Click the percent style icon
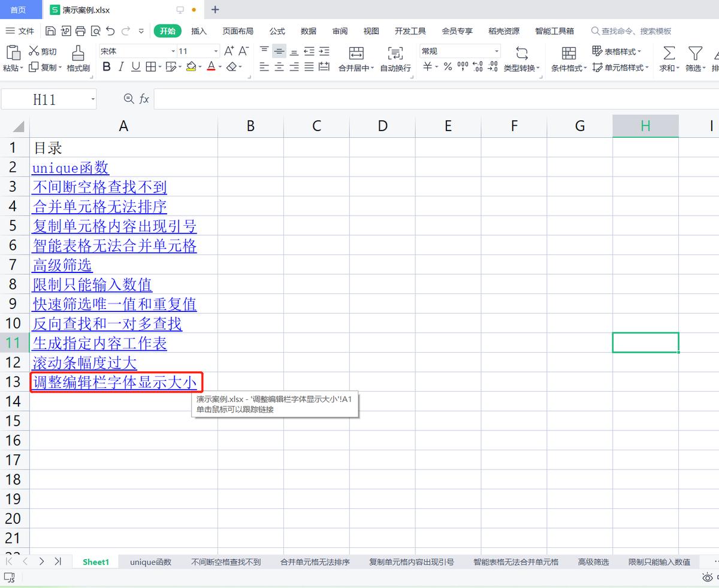719x588 pixels. (448, 67)
